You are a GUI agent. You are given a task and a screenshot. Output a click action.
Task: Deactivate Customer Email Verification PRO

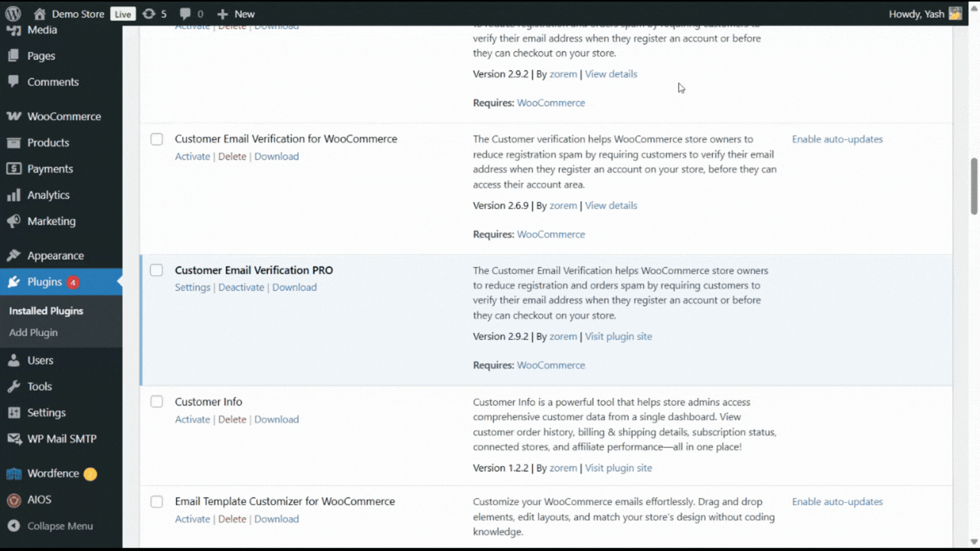coord(241,288)
